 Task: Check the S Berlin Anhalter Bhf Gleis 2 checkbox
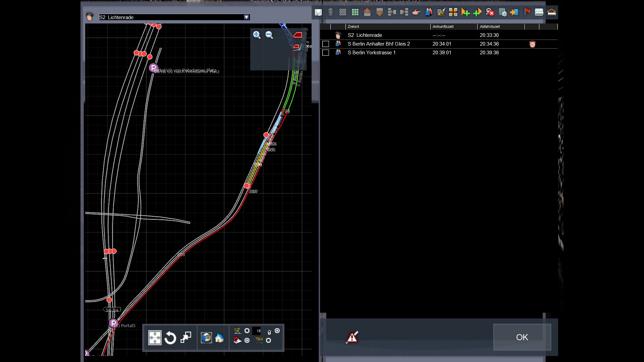click(325, 44)
